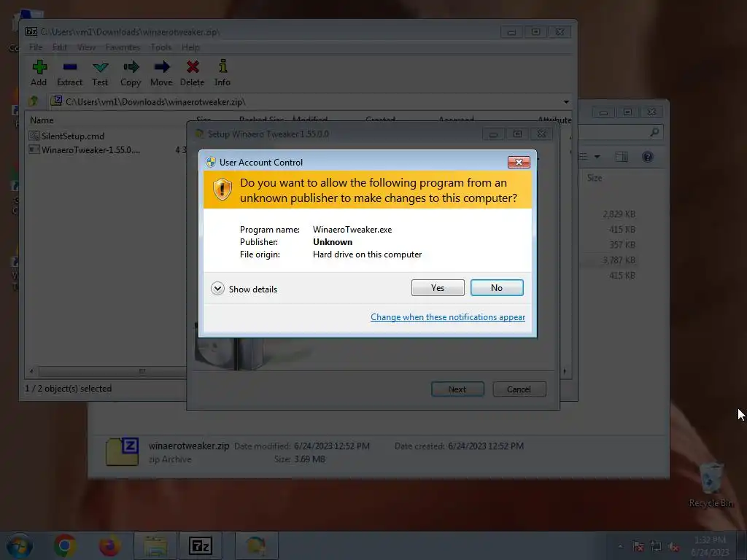The width and height of the screenshot is (747, 560).
Task: Click the volume tray icon
Action: tap(673, 546)
